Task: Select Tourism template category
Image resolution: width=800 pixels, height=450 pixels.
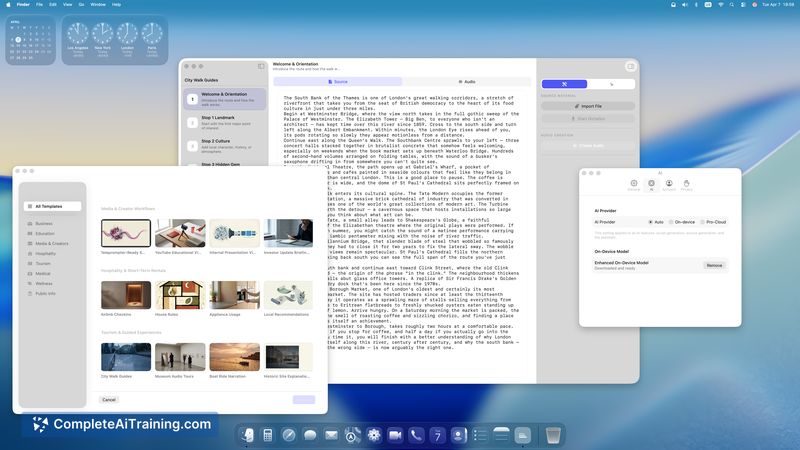Action: click(43, 263)
